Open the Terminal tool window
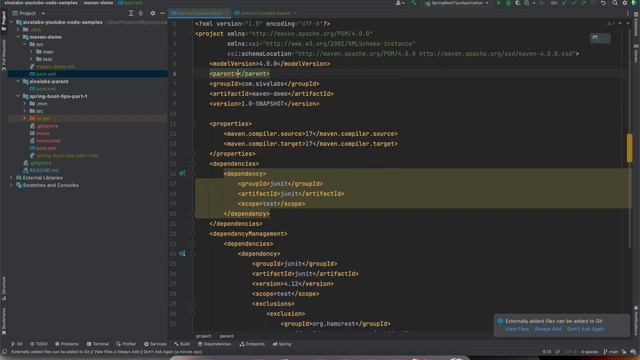Screen dimensions: 640x360 tap(98, 344)
